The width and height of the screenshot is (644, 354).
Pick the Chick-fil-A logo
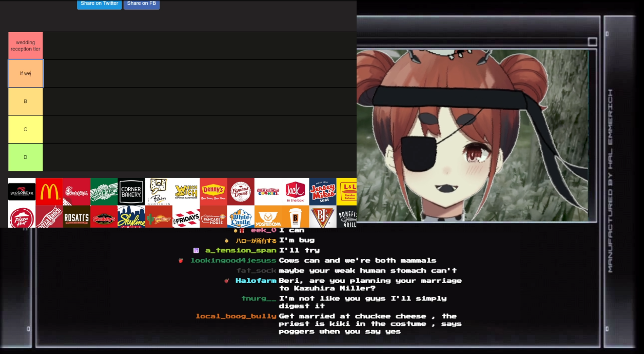[76, 192]
